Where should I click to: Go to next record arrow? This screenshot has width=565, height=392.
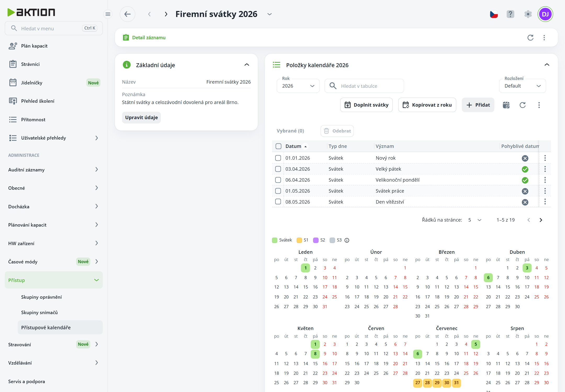click(166, 14)
